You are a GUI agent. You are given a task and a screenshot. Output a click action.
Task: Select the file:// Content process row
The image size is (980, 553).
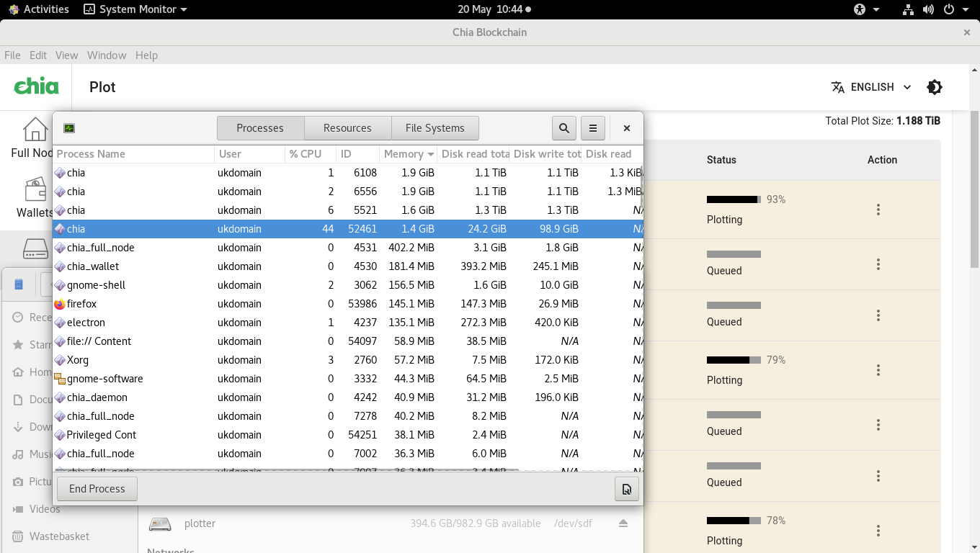click(x=348, y=341)
